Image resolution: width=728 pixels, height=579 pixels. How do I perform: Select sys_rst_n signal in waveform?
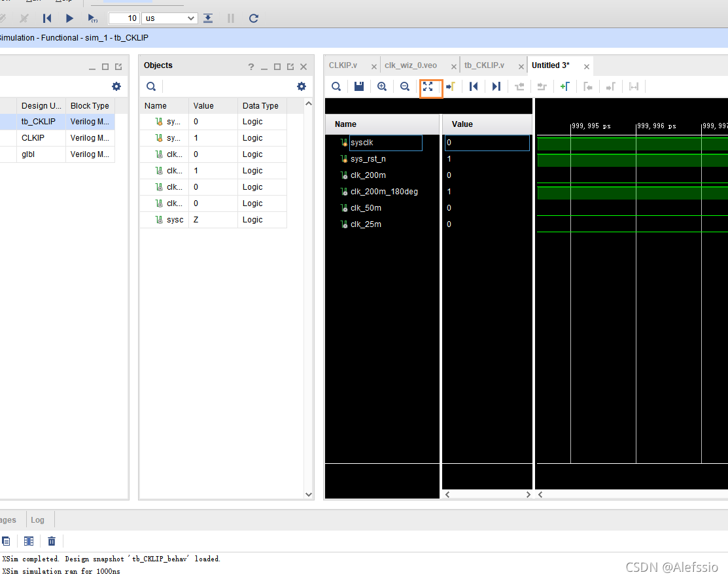point(368,159)
